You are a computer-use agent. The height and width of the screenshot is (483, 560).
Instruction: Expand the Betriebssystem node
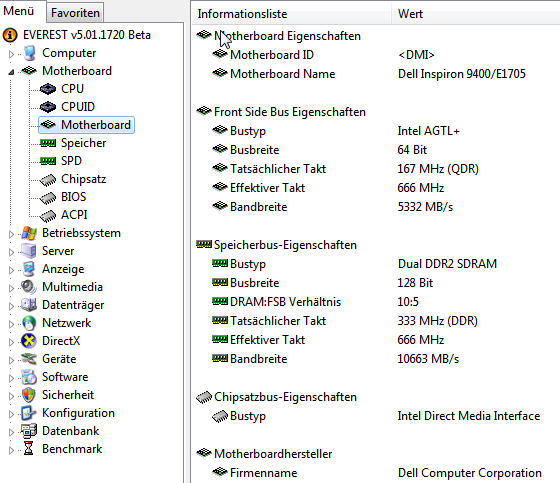tap(11, 234)
